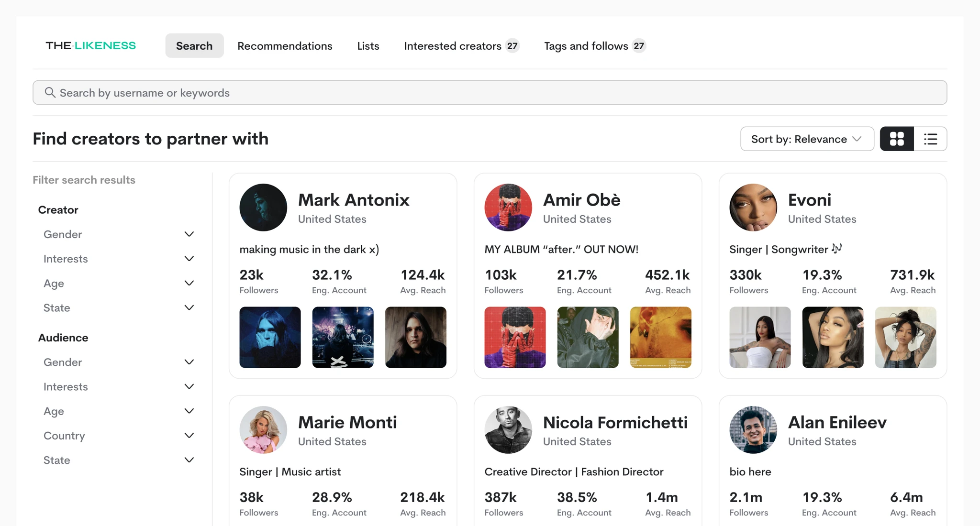Viewport: 980px width, 526px height.
Task: Open Marie Monti's profile avatar
Action: (263, 430)
